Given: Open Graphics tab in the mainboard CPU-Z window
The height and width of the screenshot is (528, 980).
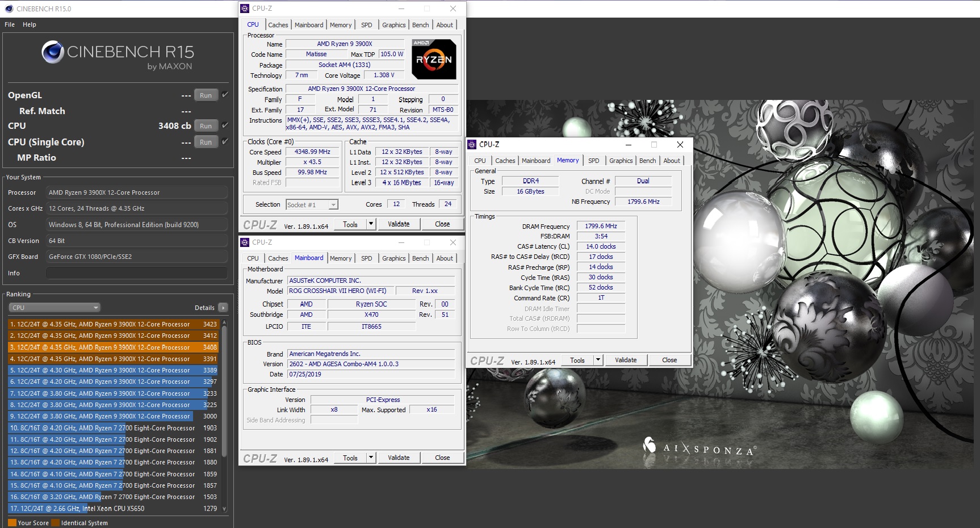Looking at the screenshot, I should coord(394,258).
